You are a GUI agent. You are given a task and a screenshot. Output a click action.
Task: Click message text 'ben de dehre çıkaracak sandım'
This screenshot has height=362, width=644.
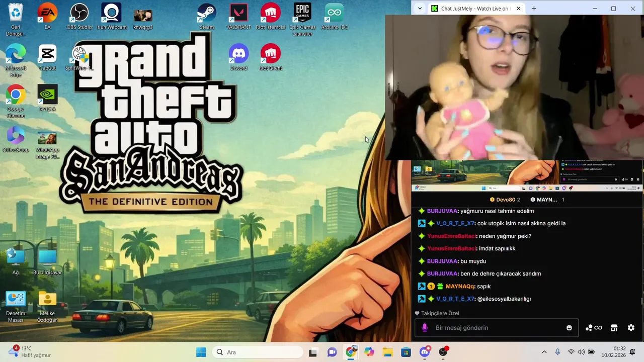[x=501, y=274]
